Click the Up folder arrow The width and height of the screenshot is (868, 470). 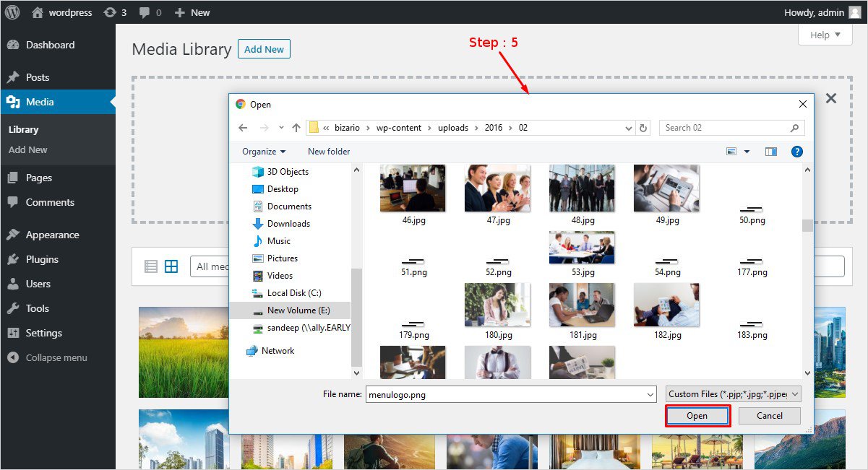pyautogui.click(x=296, y=128)
